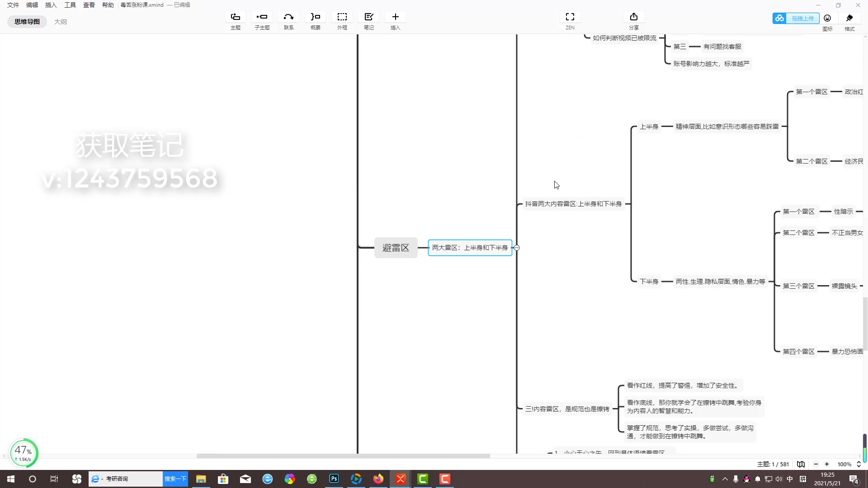868x488 pixels.
Task: Select 有问题找客服 node
Action: (722, 47)
